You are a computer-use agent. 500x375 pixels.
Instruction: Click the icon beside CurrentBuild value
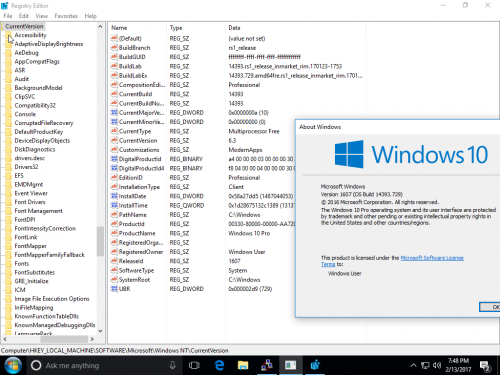tap(114, 94)
